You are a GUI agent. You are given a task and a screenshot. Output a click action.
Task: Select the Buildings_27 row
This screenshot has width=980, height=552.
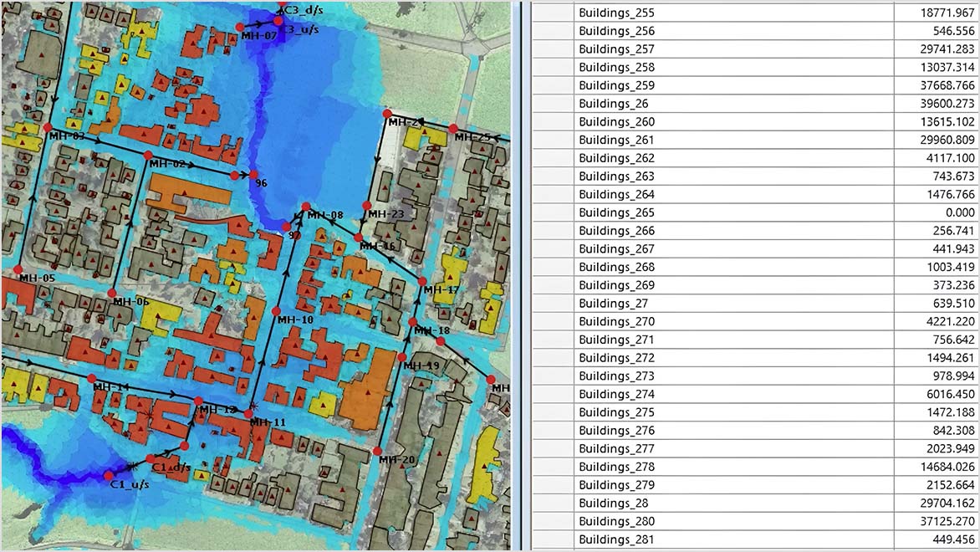pyautogui.click(x=756, y=303)
